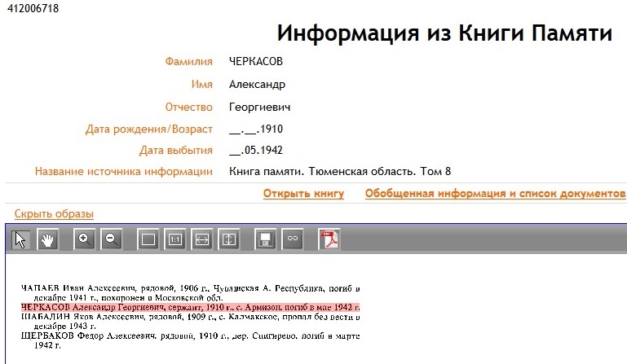Zoom in on the scanned page
The height and width of the screenshot is (364, 627).
[x=85, y=239]
